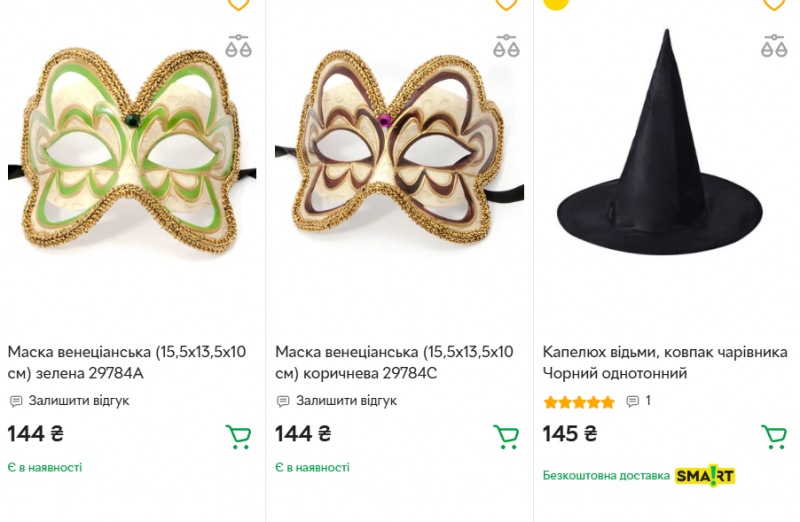Compare the black witch hat

point(774,45)
